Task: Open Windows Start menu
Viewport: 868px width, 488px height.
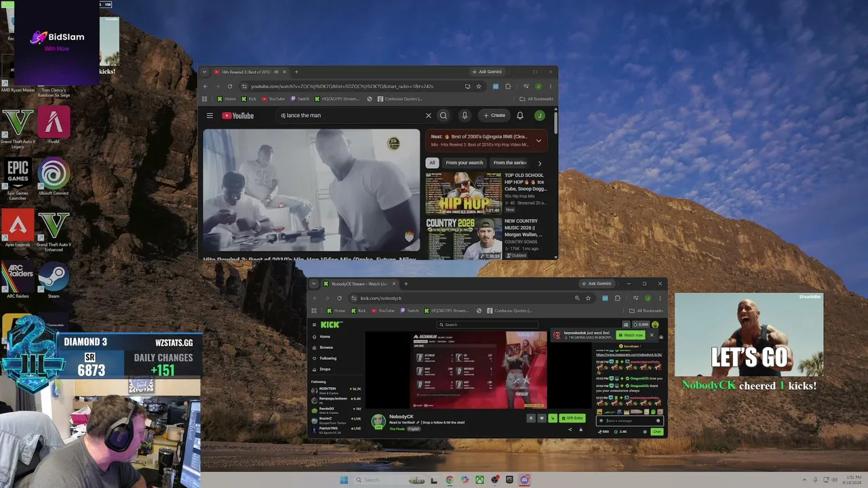Action: (x=344, y=480)
